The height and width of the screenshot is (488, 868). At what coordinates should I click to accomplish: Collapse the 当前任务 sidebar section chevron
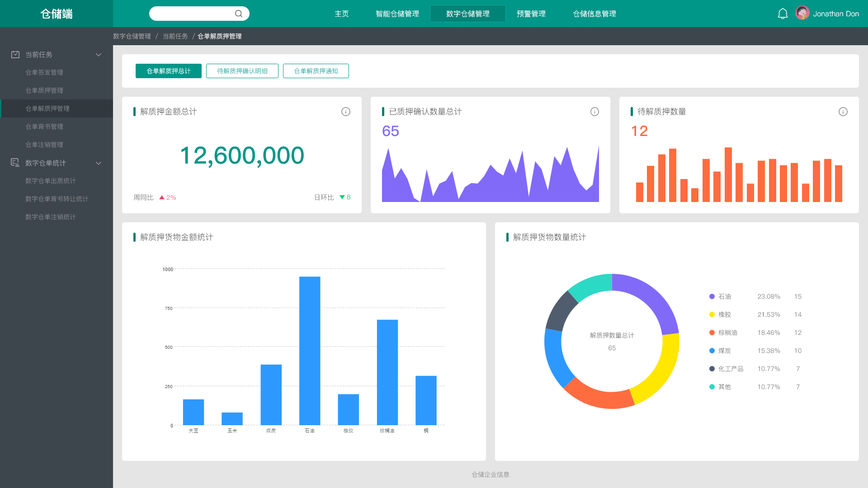(99, 55)
